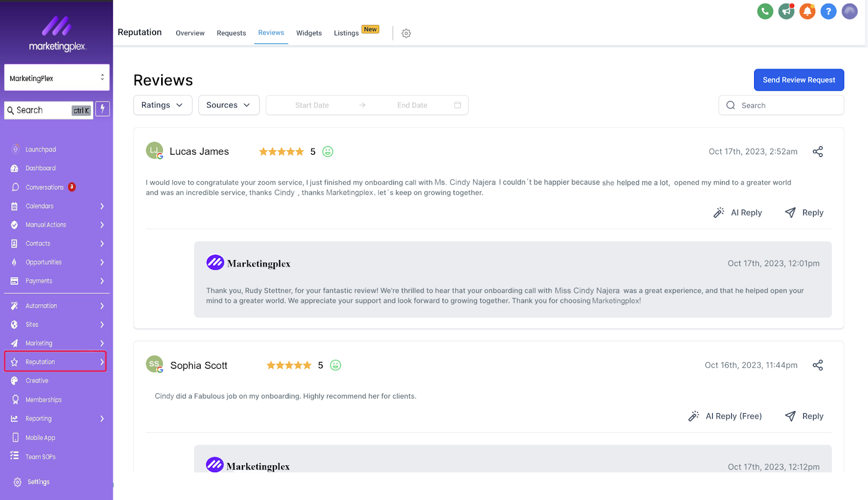Open the Ratings filter dropdown
The height and width of the screenshot is (500, 868).
(163, 105)
